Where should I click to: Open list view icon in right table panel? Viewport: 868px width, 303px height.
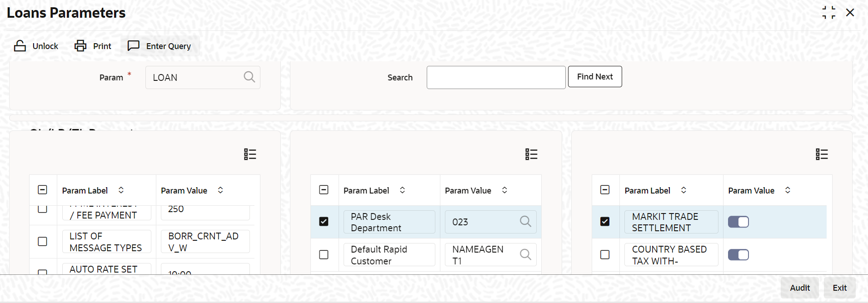click(x=822, y=154)
